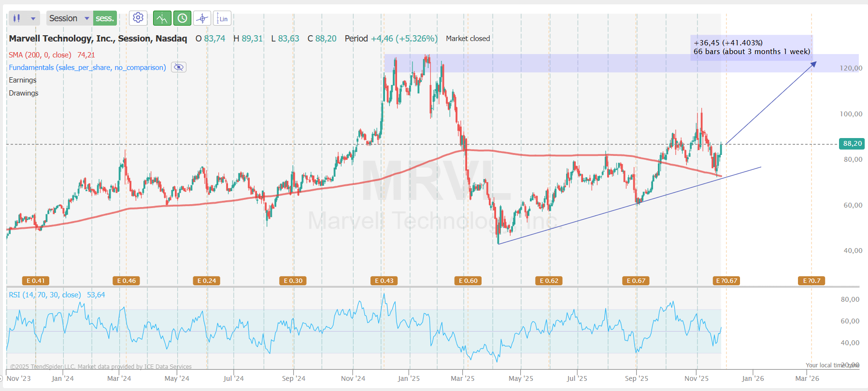Toggle the green clock extended hours icon
Screen dimensions: 868x391
click(182, 18)
